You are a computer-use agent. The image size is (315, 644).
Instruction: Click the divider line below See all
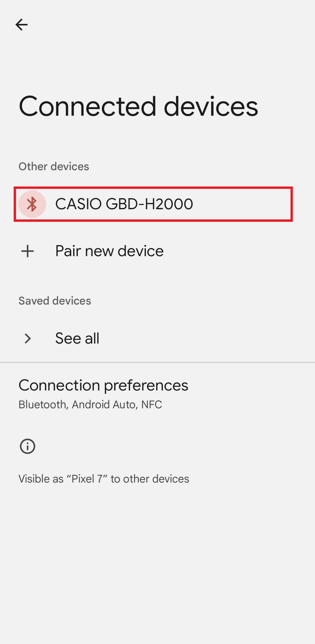coord(157,363)
